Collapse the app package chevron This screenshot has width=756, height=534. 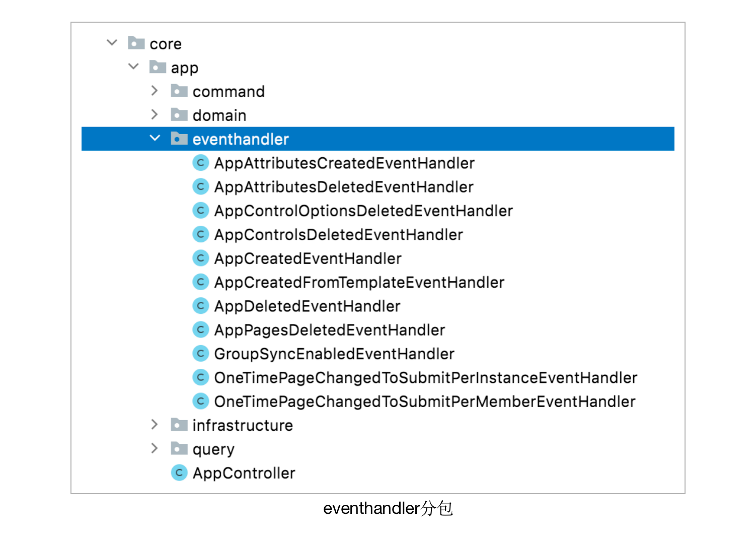pyautogui.click(x=133, y=66)
